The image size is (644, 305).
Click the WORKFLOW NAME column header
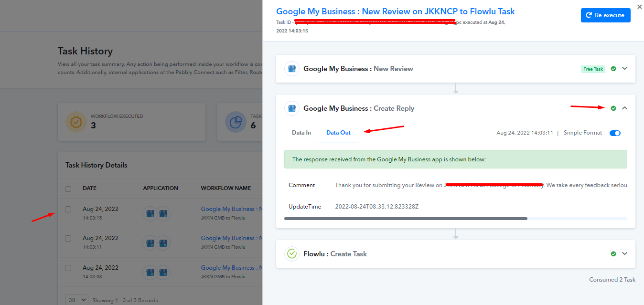[x=226, y=188]
